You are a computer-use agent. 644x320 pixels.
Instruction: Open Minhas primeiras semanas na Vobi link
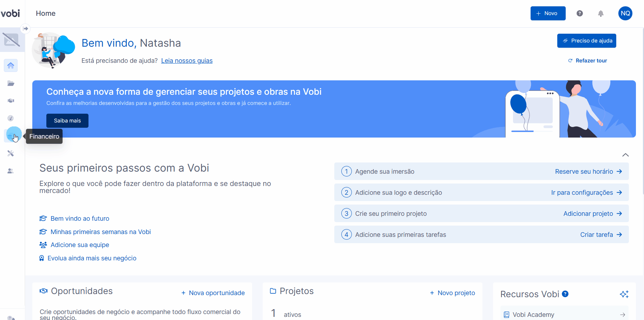pyautogui.click(x=95, y=232)
